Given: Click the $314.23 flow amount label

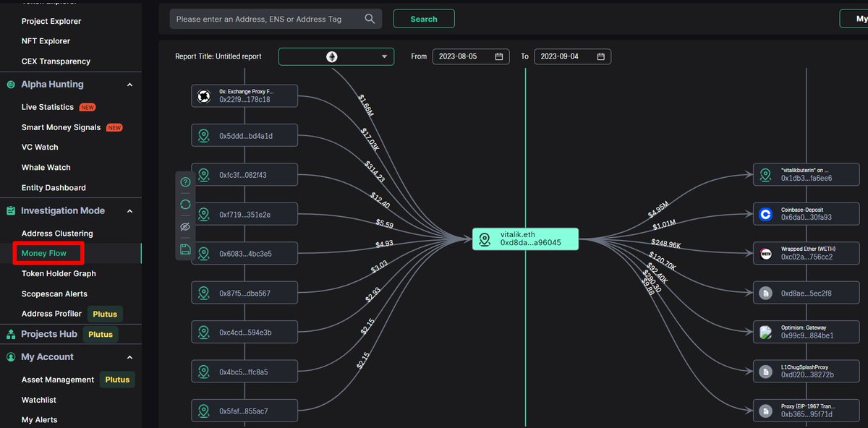Looking at the screenshot, I should (376, 171).
